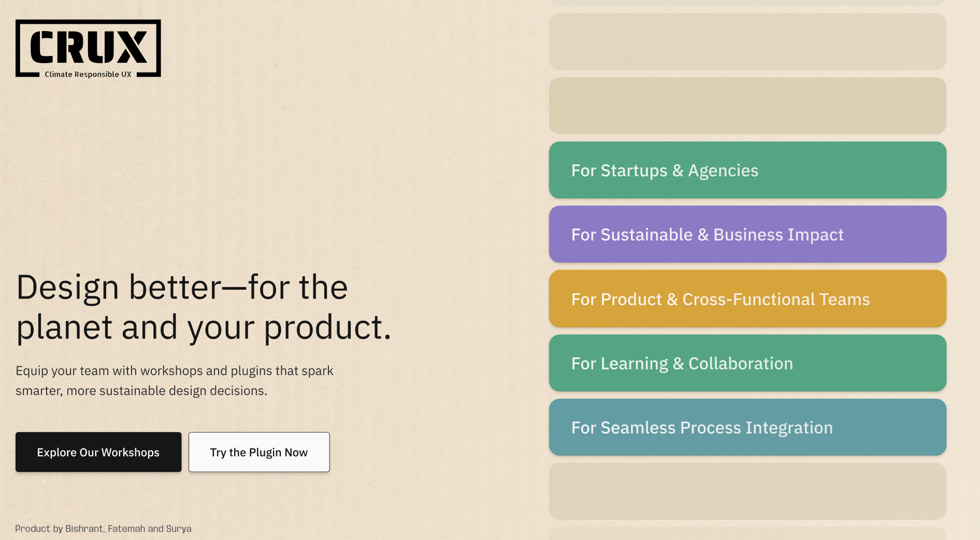Click the blank card two above For Startups & Agencies
The width and height of the screenshot is (980, 540).
click(747, 42)
